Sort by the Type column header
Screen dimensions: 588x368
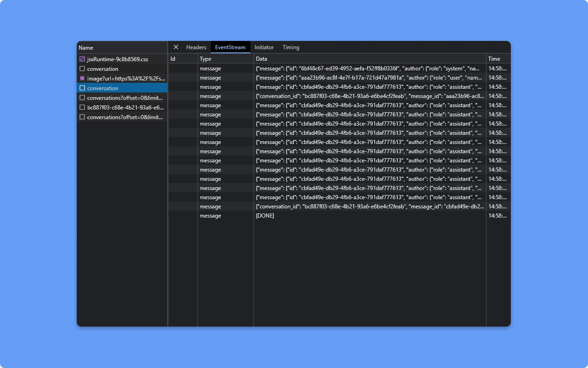tap(205, 59)
